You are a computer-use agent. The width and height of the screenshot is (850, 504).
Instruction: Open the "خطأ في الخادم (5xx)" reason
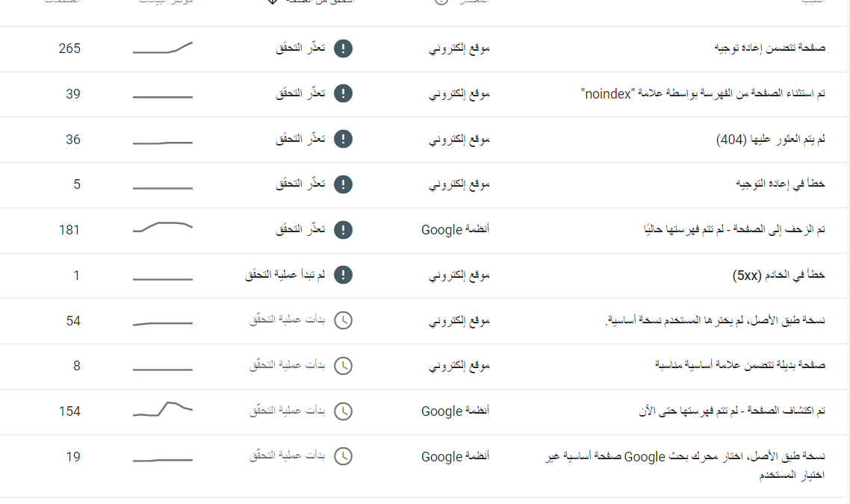pos(778,276)
